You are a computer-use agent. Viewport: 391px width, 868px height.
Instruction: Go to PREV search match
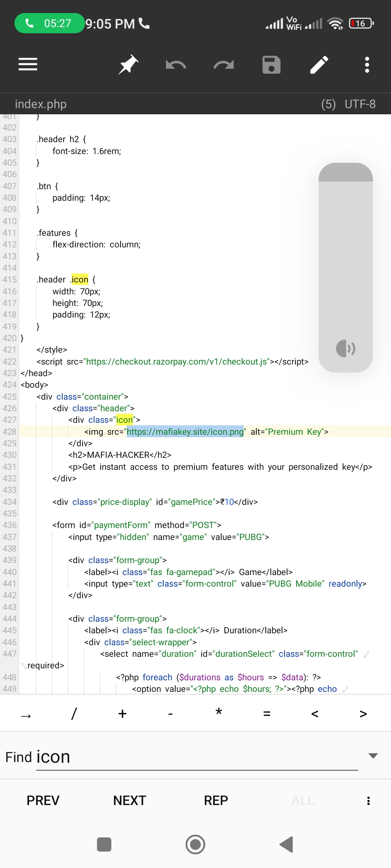43,801
